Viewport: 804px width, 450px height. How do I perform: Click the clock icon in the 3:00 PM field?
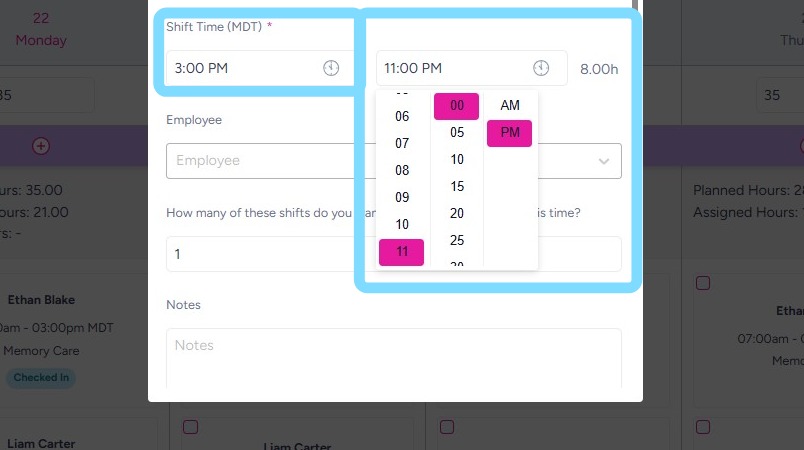coord(332,68)
